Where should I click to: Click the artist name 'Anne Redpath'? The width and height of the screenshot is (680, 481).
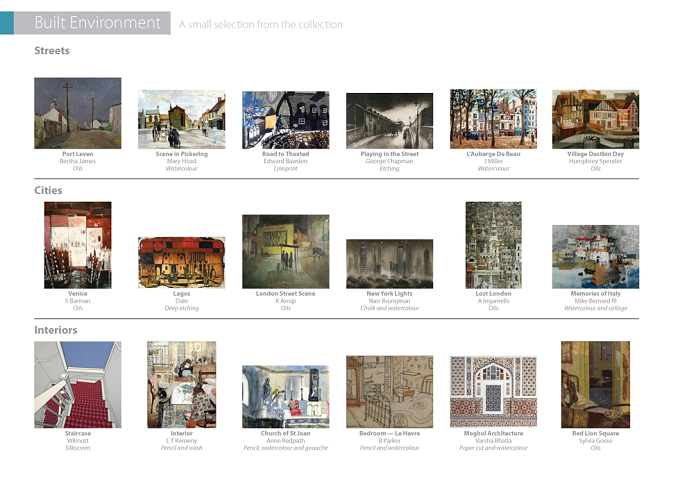click(285, 441)
